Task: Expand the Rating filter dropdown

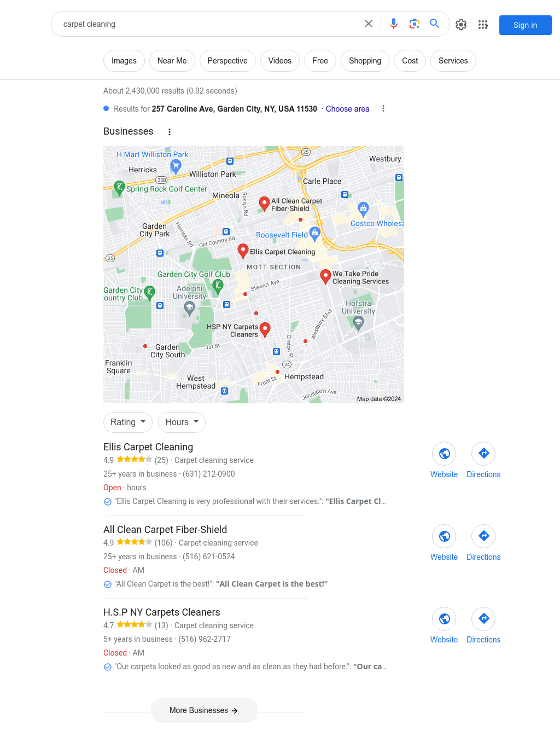Action: (x=128, y=422)
